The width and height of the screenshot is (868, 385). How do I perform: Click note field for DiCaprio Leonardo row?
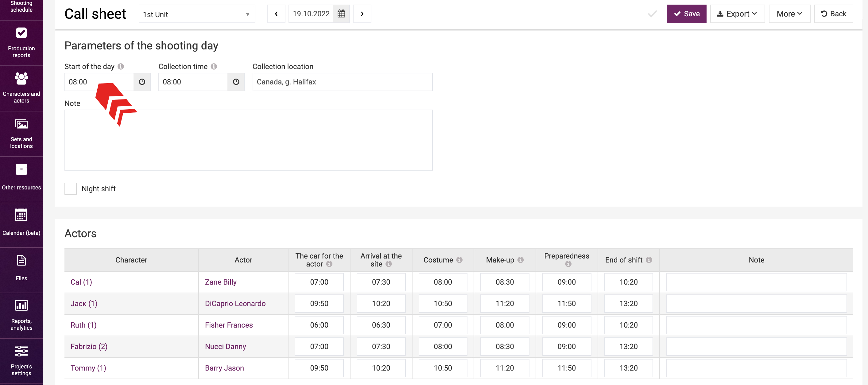click(x=756, y=303)
